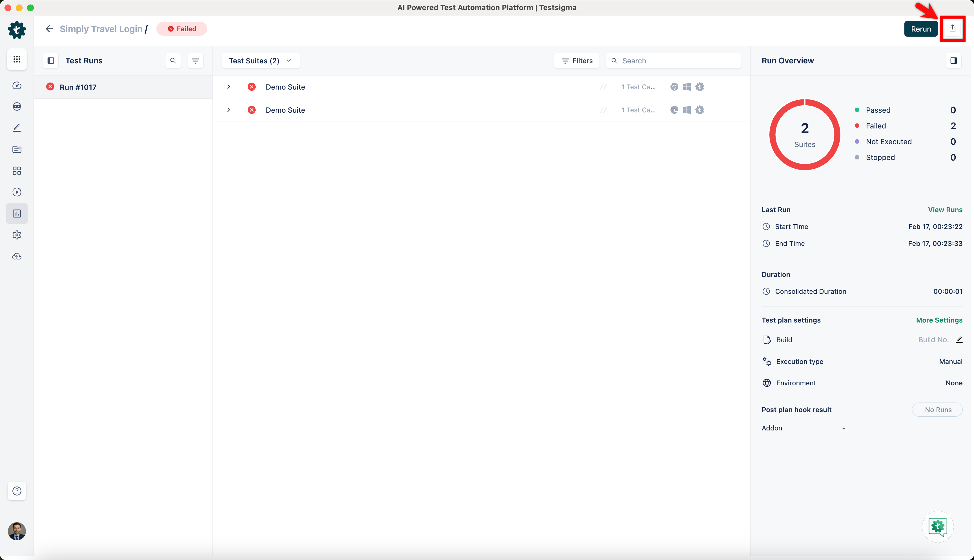The height and width of the screenshot is (560, 974).
Task: Click the edit pencil beside Build No.
Action: click(959, 340)
